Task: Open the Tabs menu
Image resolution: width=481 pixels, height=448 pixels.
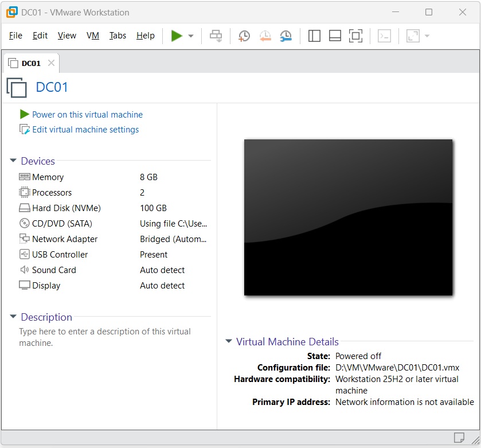Action: coord(118,36)
